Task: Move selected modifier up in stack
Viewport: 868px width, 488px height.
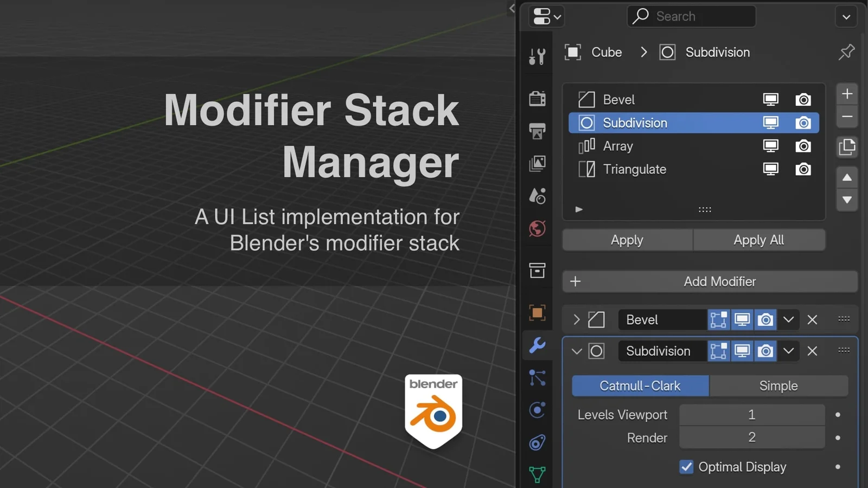Action: pyautogui.click(x=847, y=178)
